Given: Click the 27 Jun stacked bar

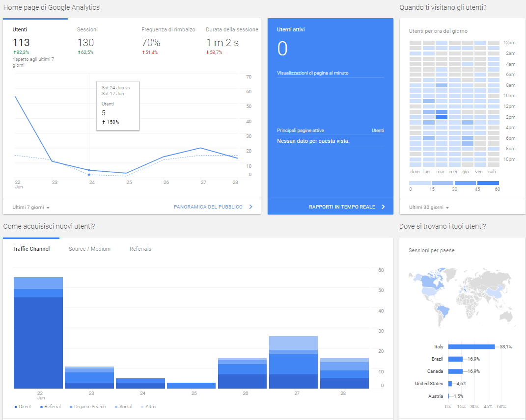Looking at the screenshot, I should coord(293,362).
